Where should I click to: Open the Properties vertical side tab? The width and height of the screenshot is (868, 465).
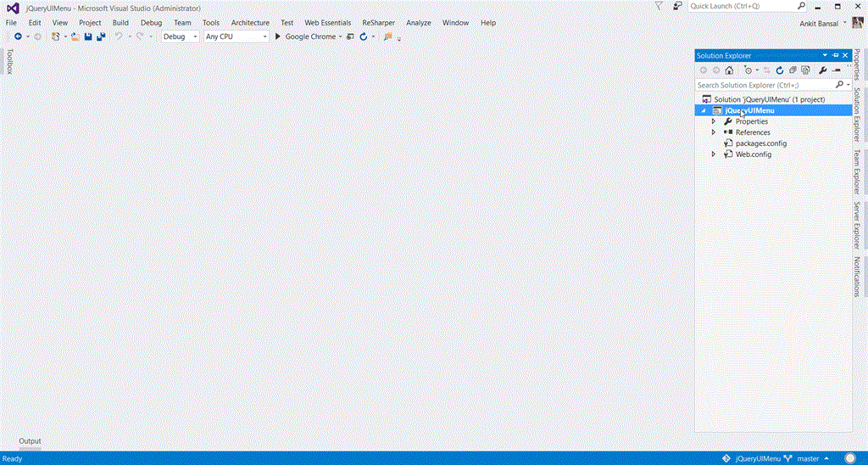coord(857,64)
